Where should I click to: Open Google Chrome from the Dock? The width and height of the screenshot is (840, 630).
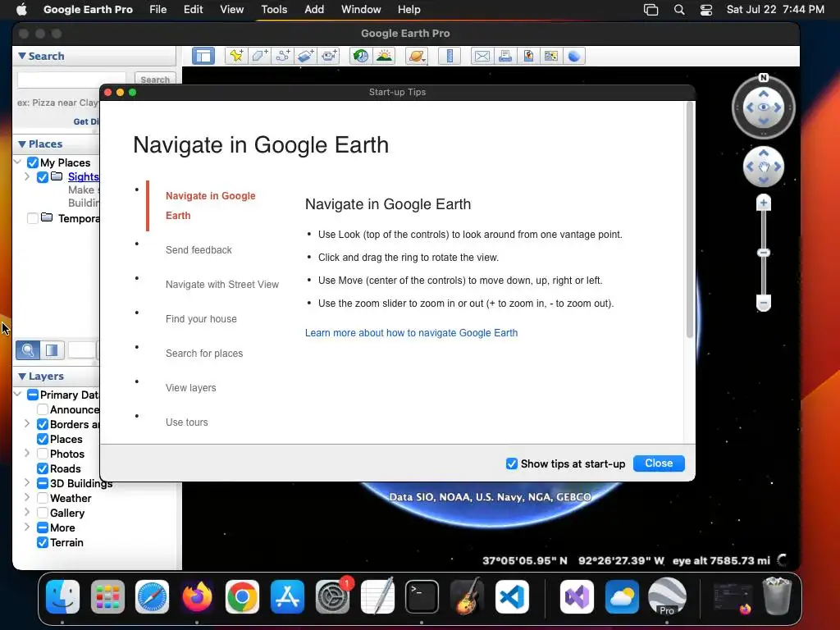[x=242, y=596]
